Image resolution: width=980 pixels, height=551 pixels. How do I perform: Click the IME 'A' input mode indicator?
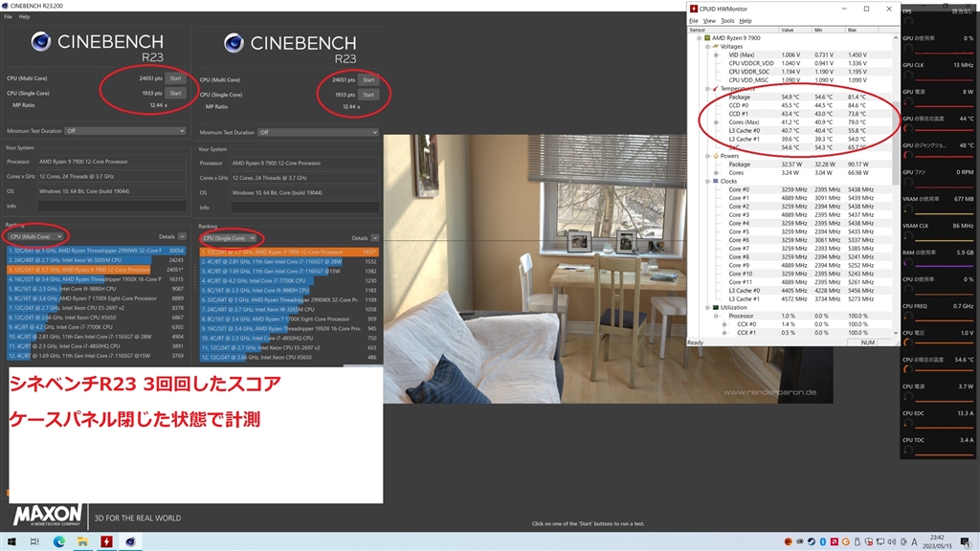click(914, 541)
